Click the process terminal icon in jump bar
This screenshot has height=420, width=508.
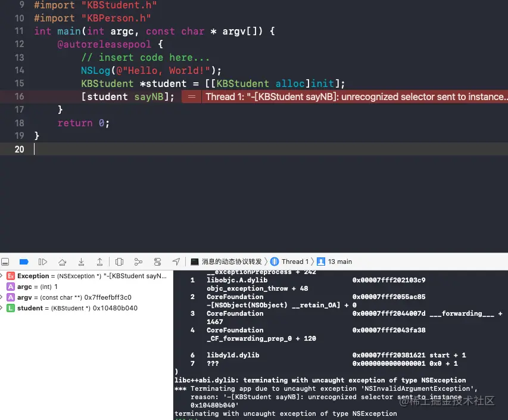point(194,262)
